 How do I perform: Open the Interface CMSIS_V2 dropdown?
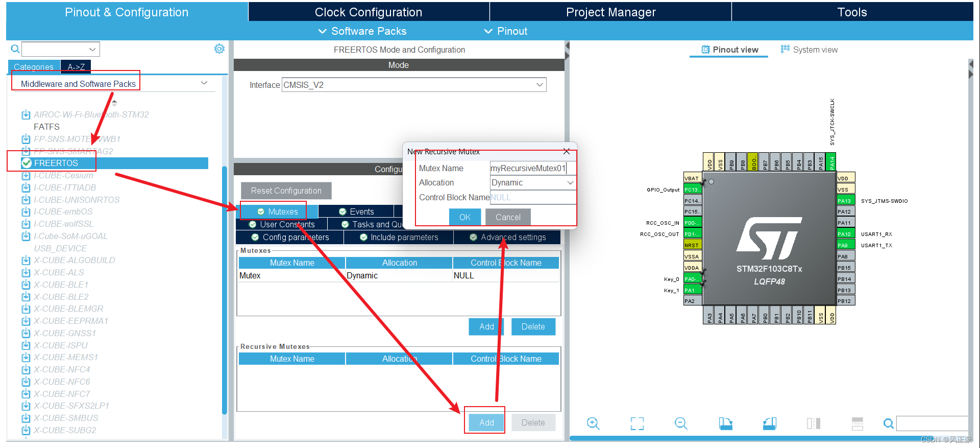(x=540, y=85)
